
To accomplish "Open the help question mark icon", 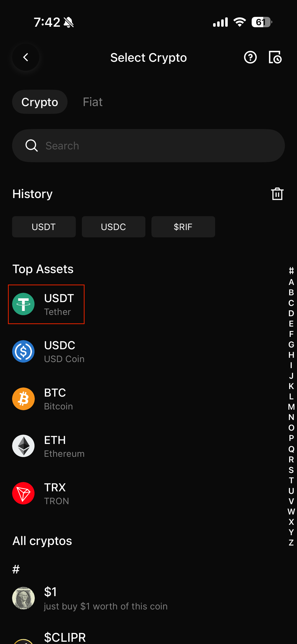I will [250, 57].
